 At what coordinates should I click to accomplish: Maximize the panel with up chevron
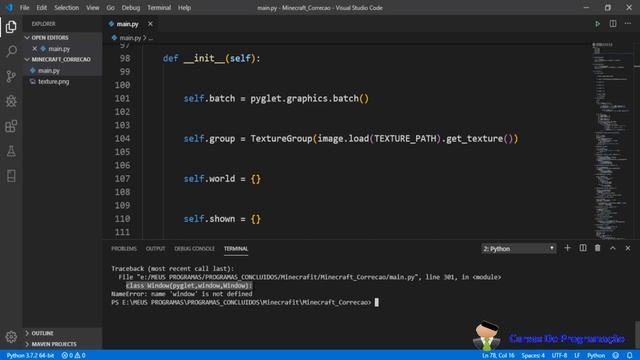613,248
